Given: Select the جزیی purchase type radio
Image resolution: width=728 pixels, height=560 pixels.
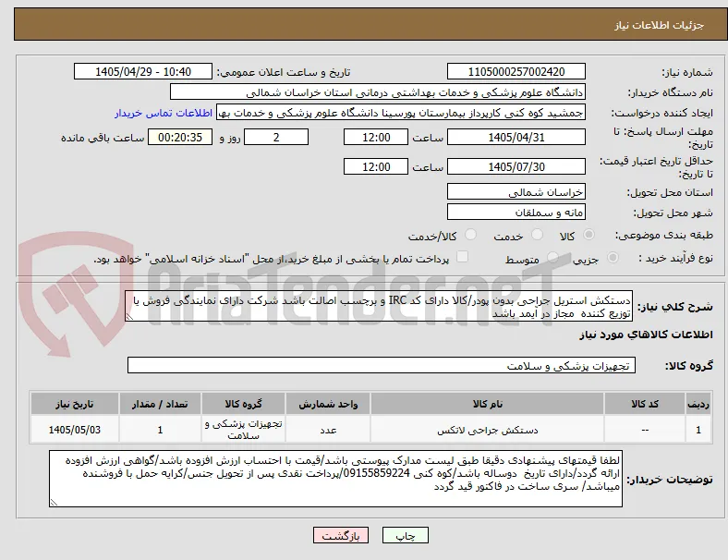Looking at the screenshot, I should pyautogui.click(x=613, y=257).
